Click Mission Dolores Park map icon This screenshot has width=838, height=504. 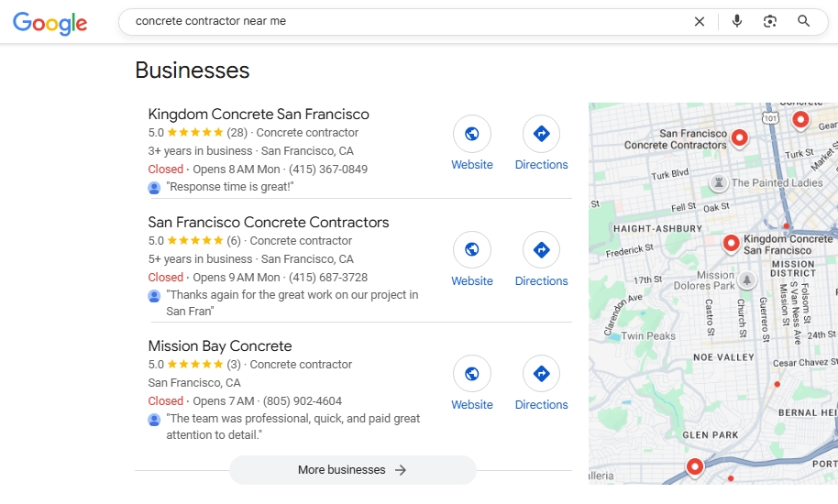pyautogui.click(x=746, y=279)
